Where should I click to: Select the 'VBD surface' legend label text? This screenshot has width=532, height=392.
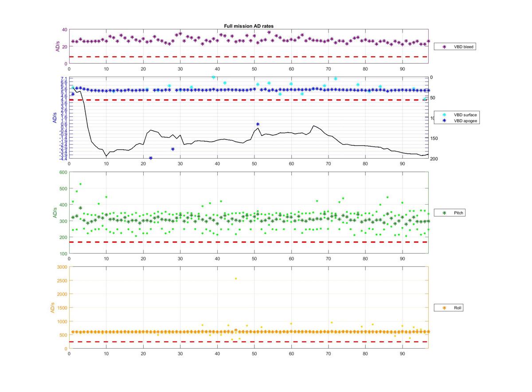pos(465,115)
